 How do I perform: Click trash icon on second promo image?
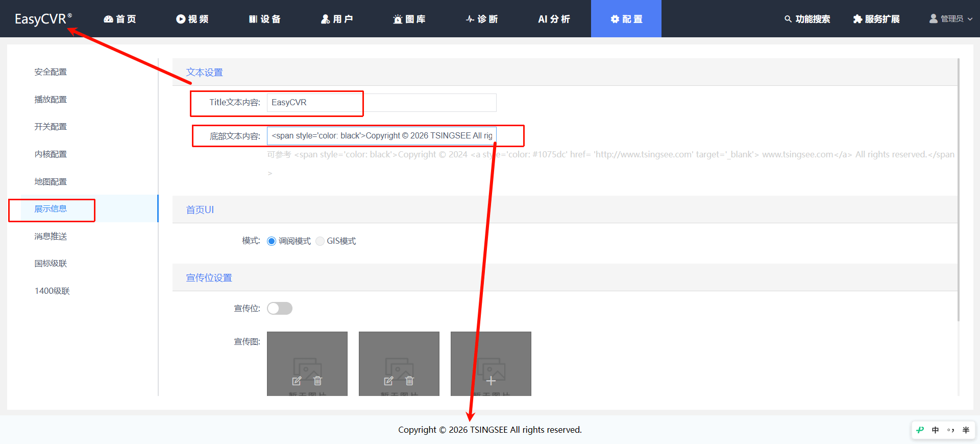[x=409, y=381]
